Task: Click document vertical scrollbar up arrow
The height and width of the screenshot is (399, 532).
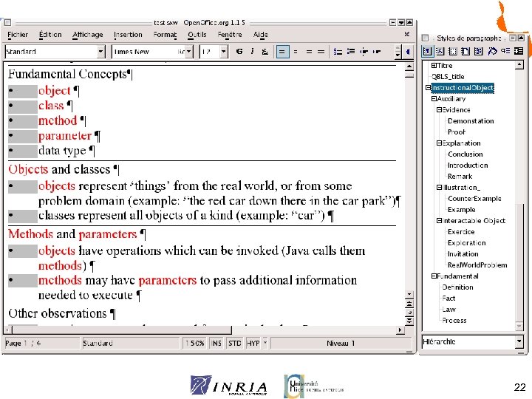Action: (x=409, y=66)
